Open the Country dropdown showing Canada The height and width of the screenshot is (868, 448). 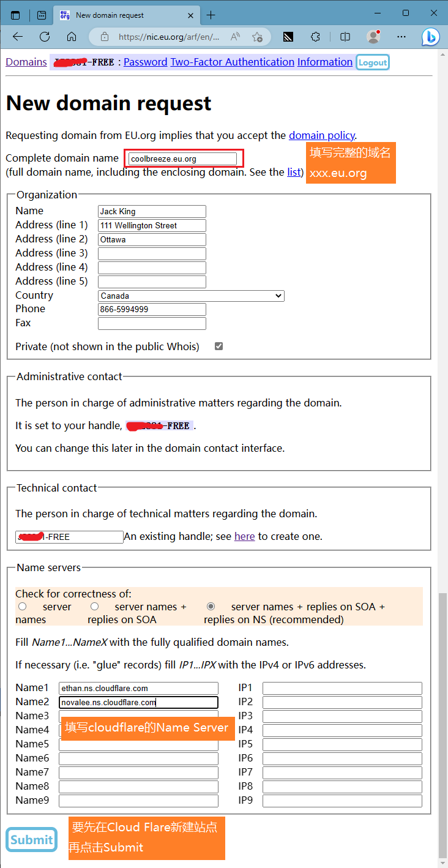[192, 296]
